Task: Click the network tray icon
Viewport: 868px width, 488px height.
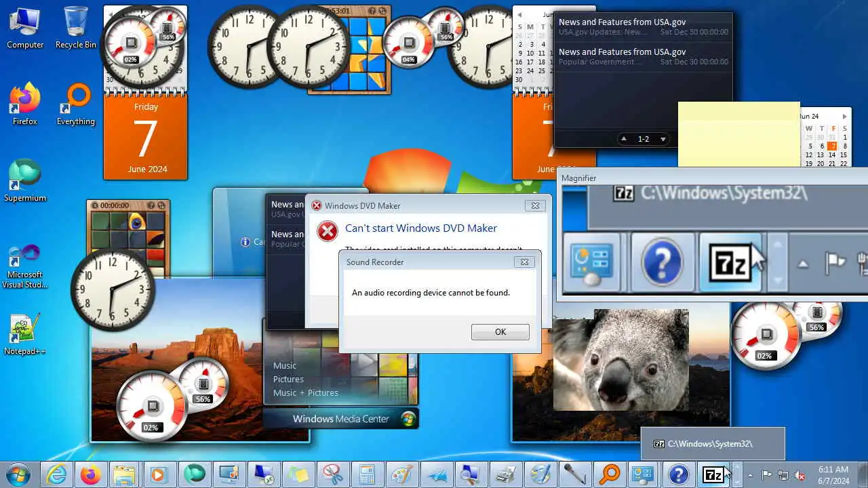Action: pos(783,474)
